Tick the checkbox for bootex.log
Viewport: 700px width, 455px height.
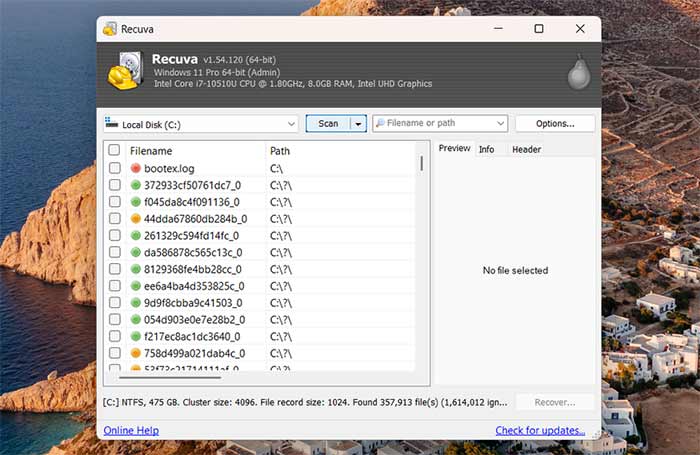114,168
